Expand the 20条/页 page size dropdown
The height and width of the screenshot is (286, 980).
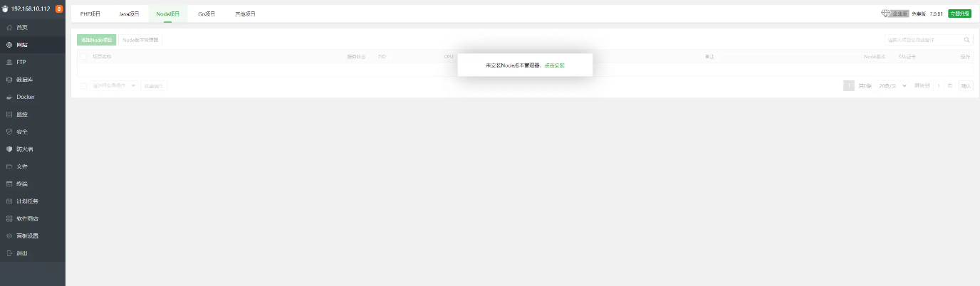coord(893,85)
